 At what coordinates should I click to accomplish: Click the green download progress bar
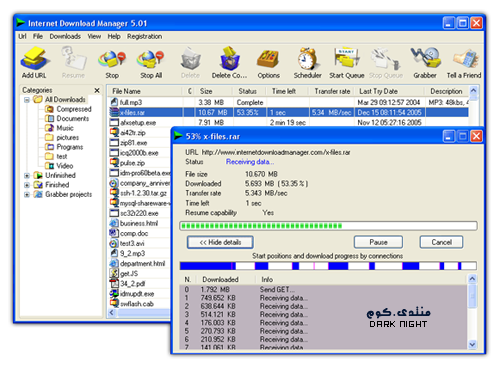click(x=328, y=226)
